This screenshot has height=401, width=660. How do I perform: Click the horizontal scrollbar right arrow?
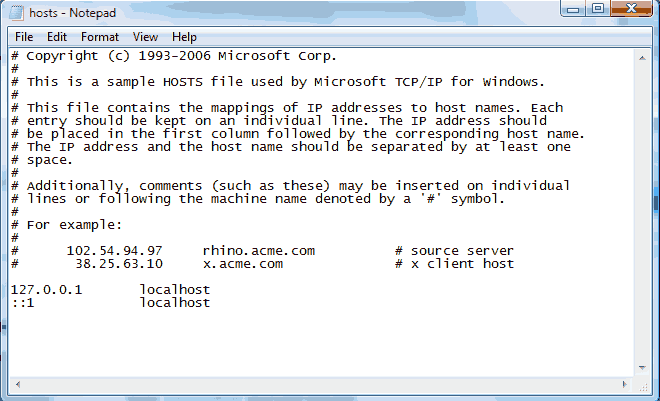[x=624, y=384]
